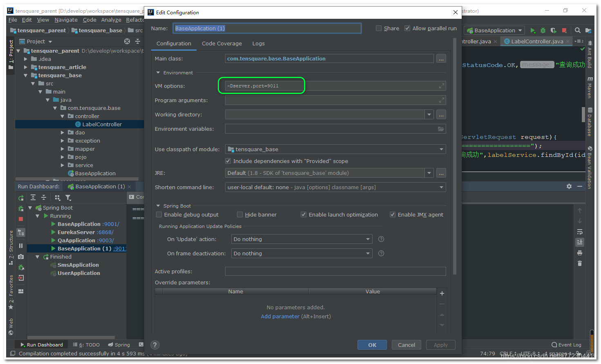Viewport: 601px width, 364px height.
Task: Collapse the Environment section
Action: (x=158, y=73)
